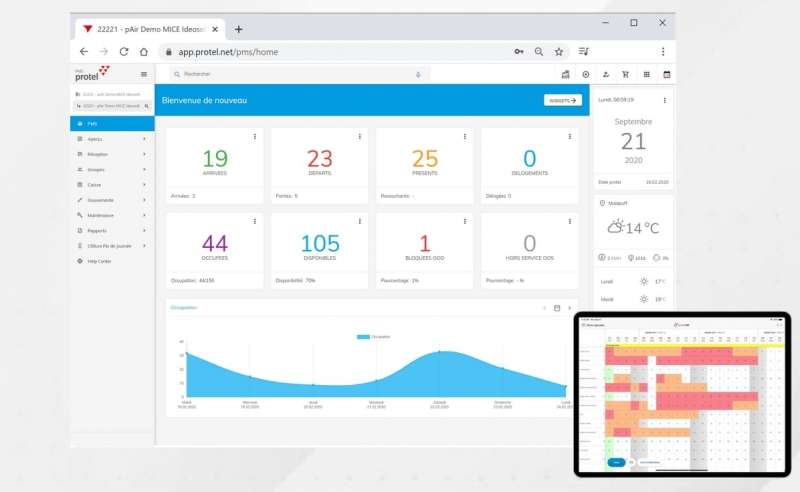
Task: Click the shopping cart icon in top toolbar
Action: 626,74
